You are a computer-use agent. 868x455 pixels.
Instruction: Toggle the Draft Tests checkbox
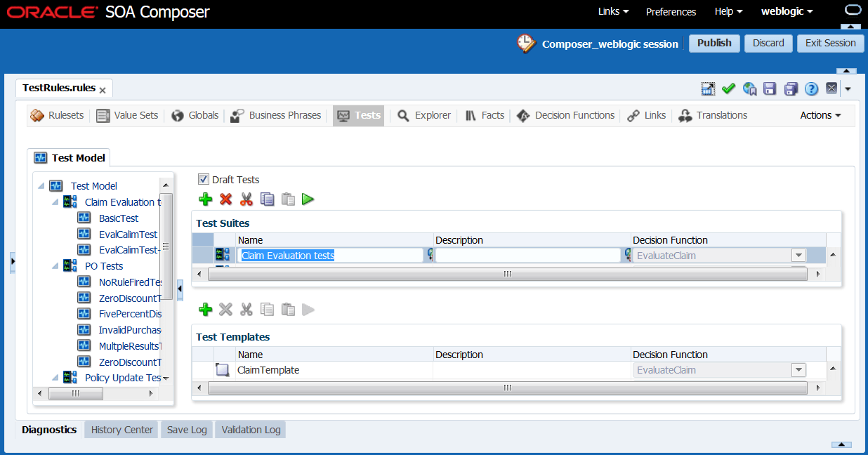tap(204, 179)
